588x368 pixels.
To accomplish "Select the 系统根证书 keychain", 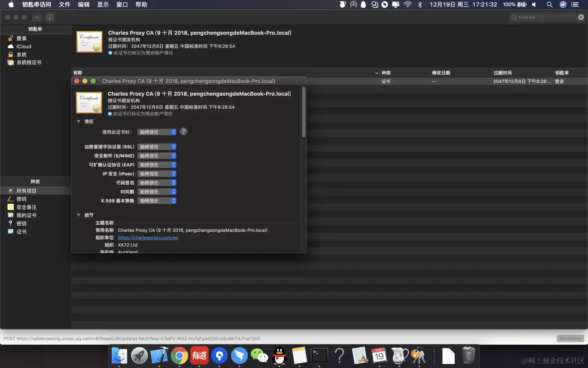I will (x=29, y=62).
